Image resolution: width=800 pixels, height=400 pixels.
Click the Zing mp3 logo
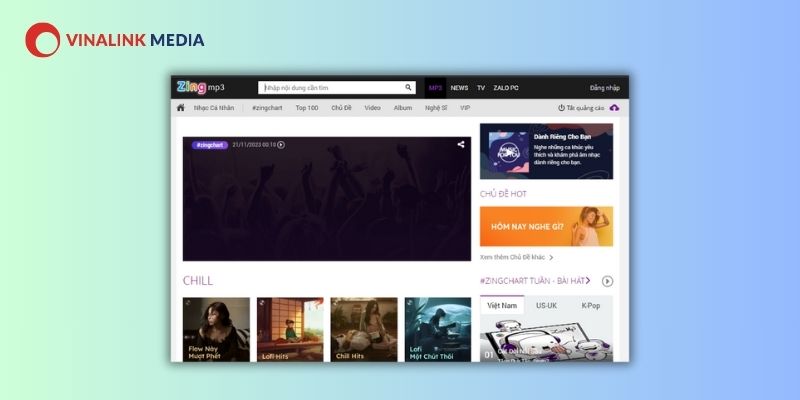(x=201, y=87)
